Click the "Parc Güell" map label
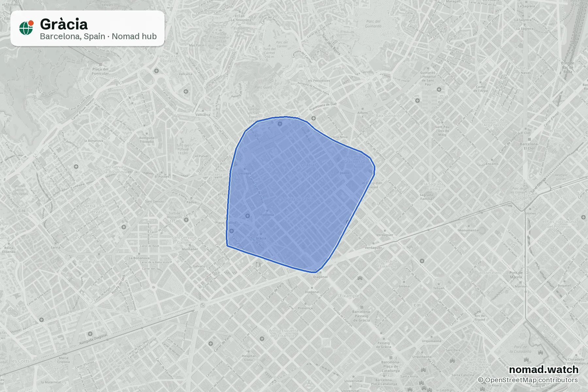This screenshot has height=392, width=588. tap(263, 87)
